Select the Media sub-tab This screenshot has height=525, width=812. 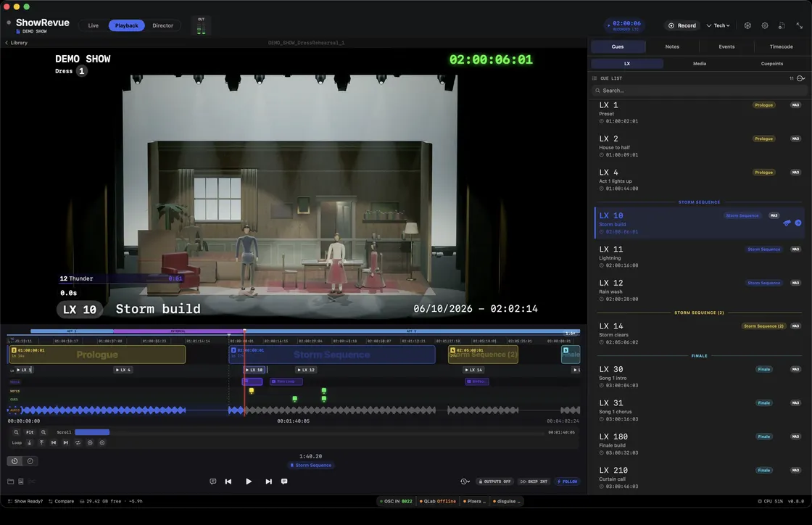700,64
